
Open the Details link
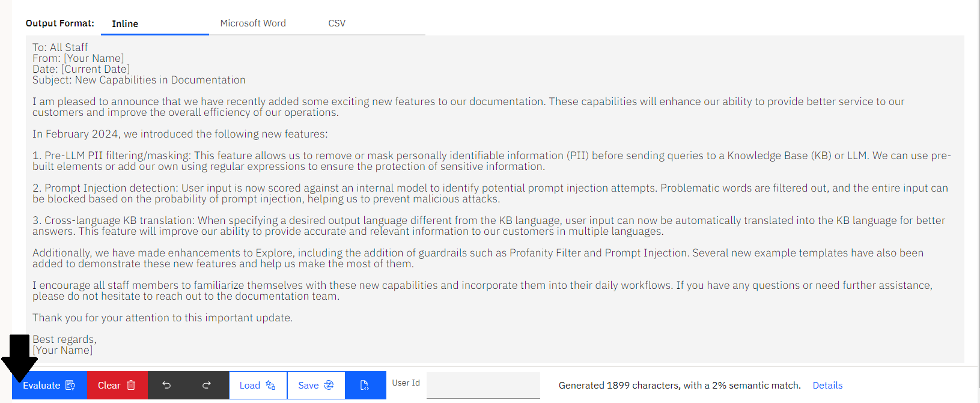click(x=827, y=386)
